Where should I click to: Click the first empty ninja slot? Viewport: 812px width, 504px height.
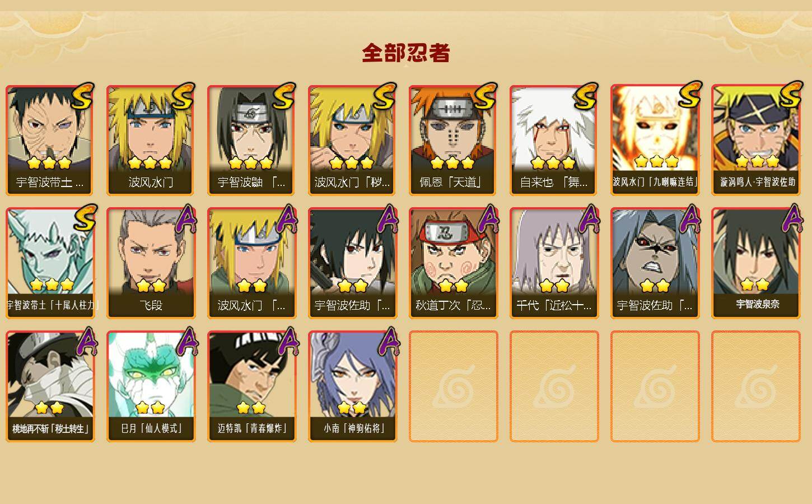click(x=454, y=386)
